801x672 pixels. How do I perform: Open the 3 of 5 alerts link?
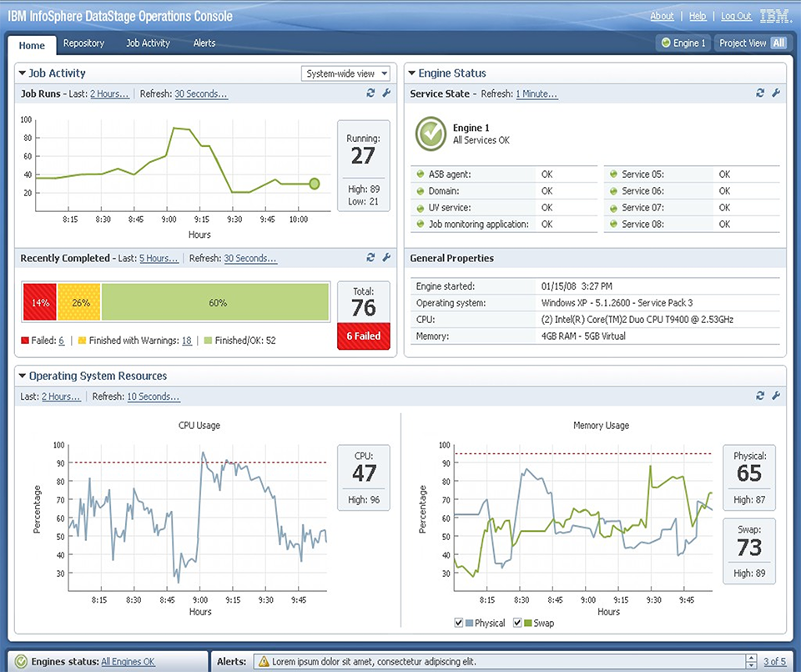(x=774, y=662)
